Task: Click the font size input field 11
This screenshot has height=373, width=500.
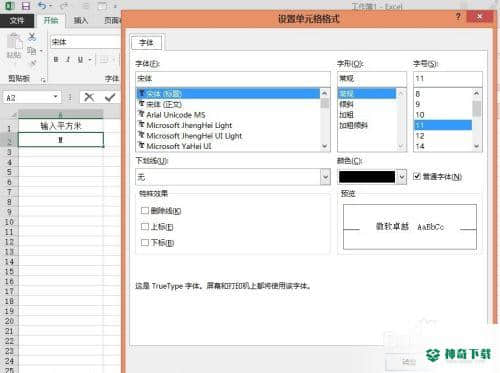Action: [x=448, y=78]
